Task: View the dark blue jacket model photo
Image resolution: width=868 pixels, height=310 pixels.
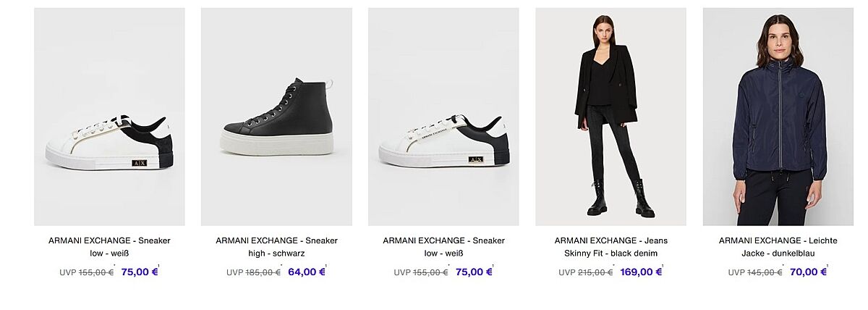Action: click(x=778, y=117)
